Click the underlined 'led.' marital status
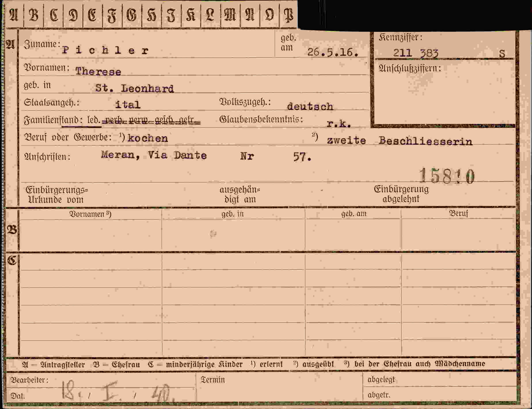The height and width of the screenshot is (409, 532). pos(94,120)
